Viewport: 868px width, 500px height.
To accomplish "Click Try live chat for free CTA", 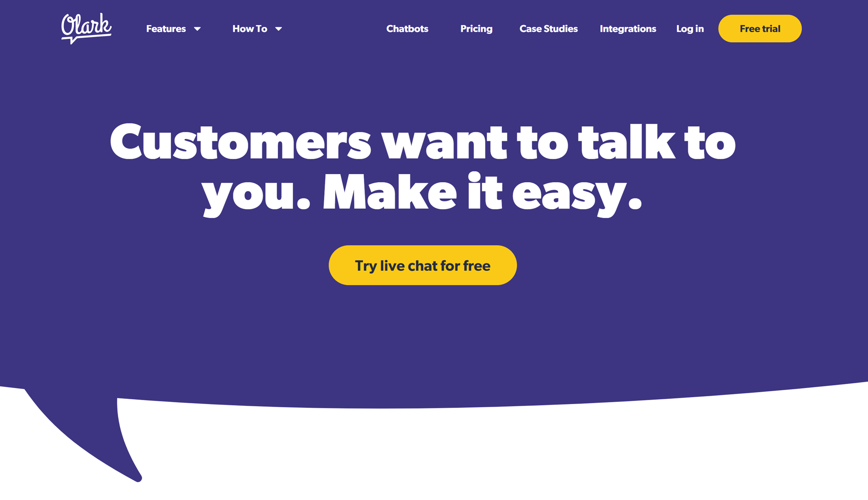I will (423, 265).
